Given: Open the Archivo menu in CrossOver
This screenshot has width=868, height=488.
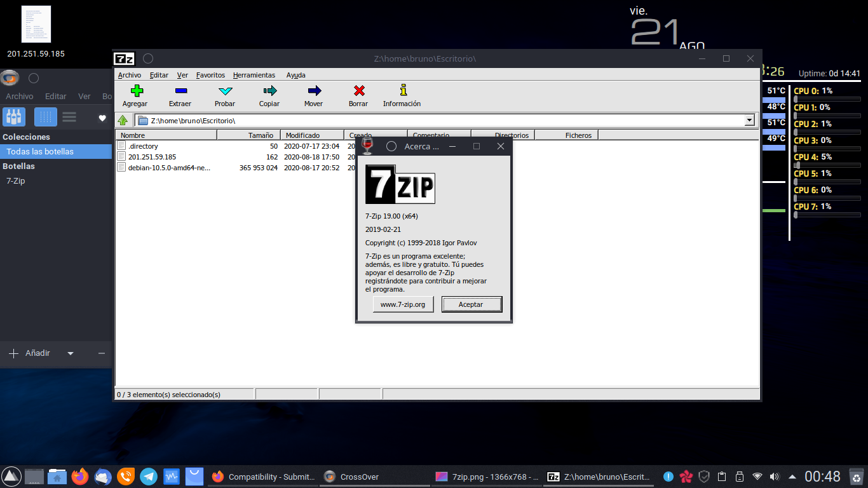Looking at the screenshot, I should pos(19,97).
